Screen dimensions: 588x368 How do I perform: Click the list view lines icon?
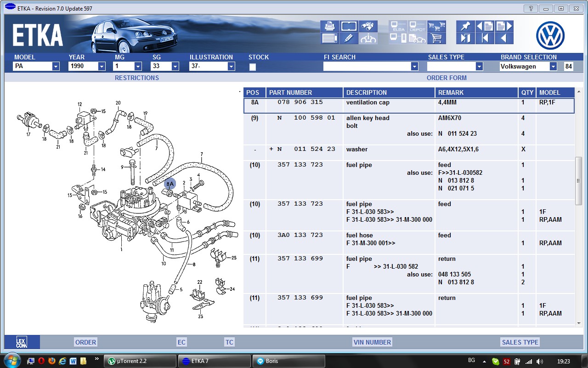click(x=330, y=38)
